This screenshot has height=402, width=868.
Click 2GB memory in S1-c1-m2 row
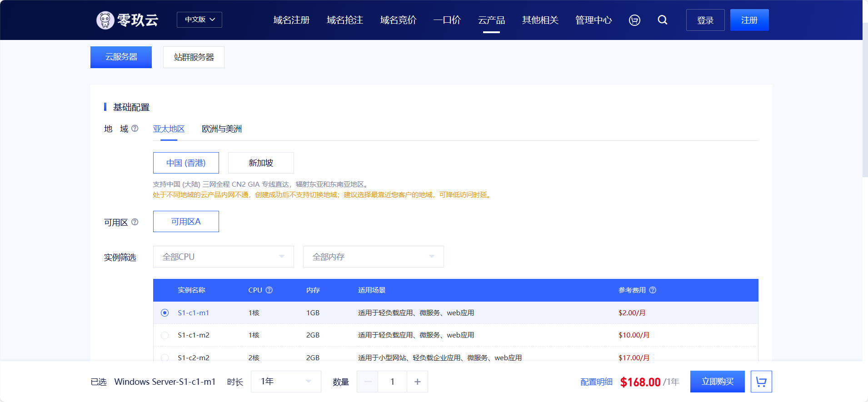(313, 335)
